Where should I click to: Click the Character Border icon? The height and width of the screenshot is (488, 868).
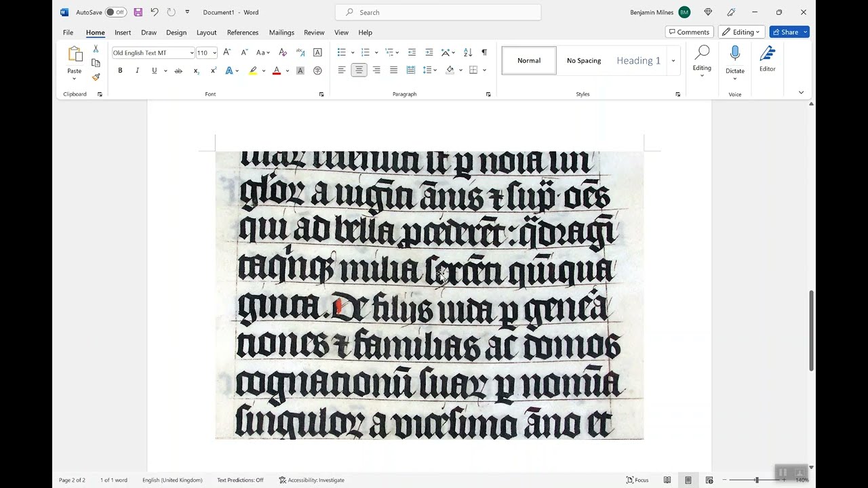click(x=317, y=52)
